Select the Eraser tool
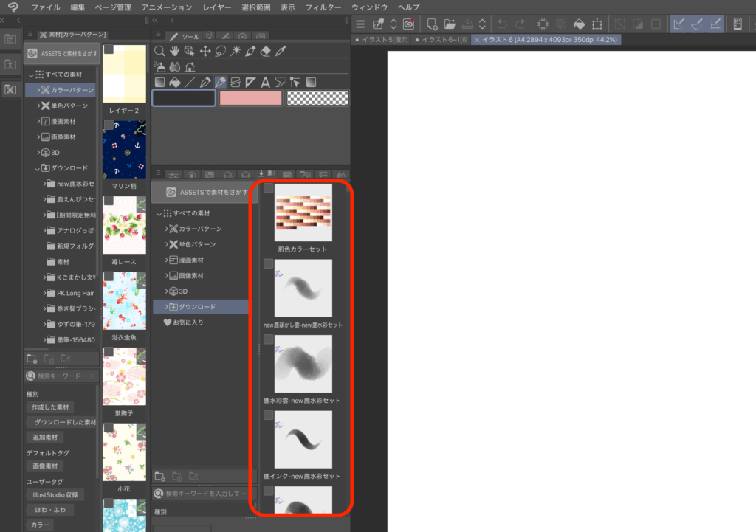 [x=266, y=51]
